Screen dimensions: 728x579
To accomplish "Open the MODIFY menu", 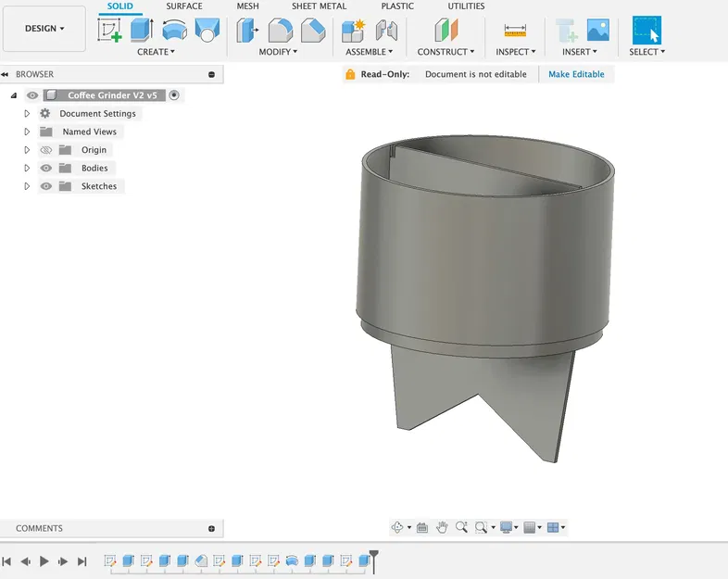I will coord(278,52).
